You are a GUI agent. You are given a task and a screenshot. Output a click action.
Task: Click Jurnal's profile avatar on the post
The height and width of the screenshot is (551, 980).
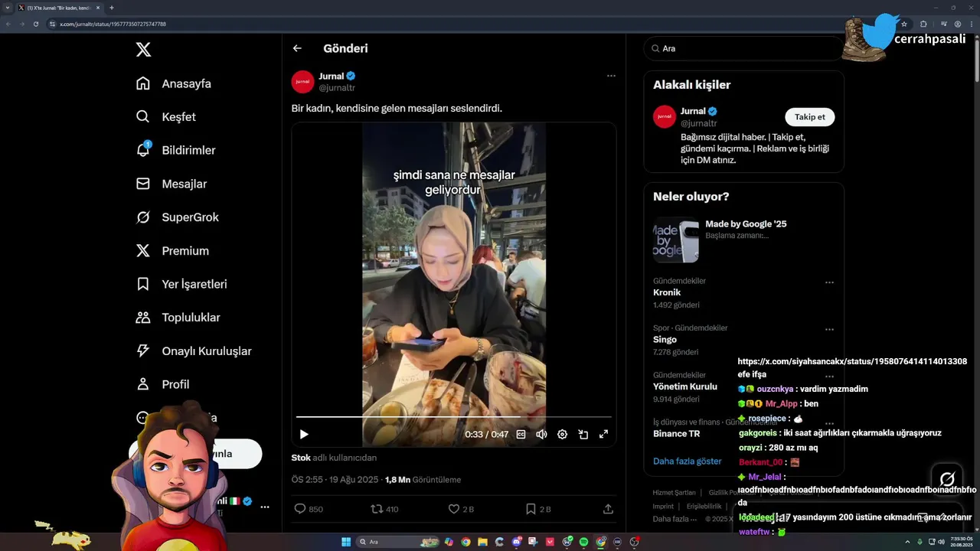[x=302, y=82]
